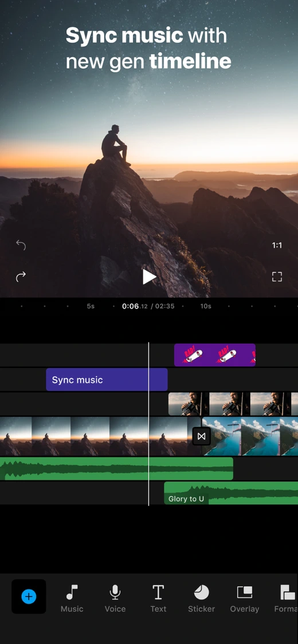Tap the 0:06 current time readout
Image resolution: width=298 pixels, height=644 pixels.
pos(130,306)
